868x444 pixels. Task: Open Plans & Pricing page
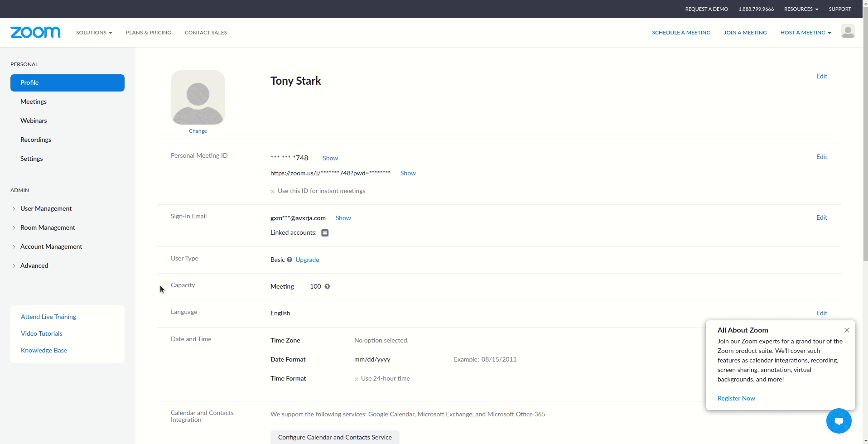tap(149, 33)
